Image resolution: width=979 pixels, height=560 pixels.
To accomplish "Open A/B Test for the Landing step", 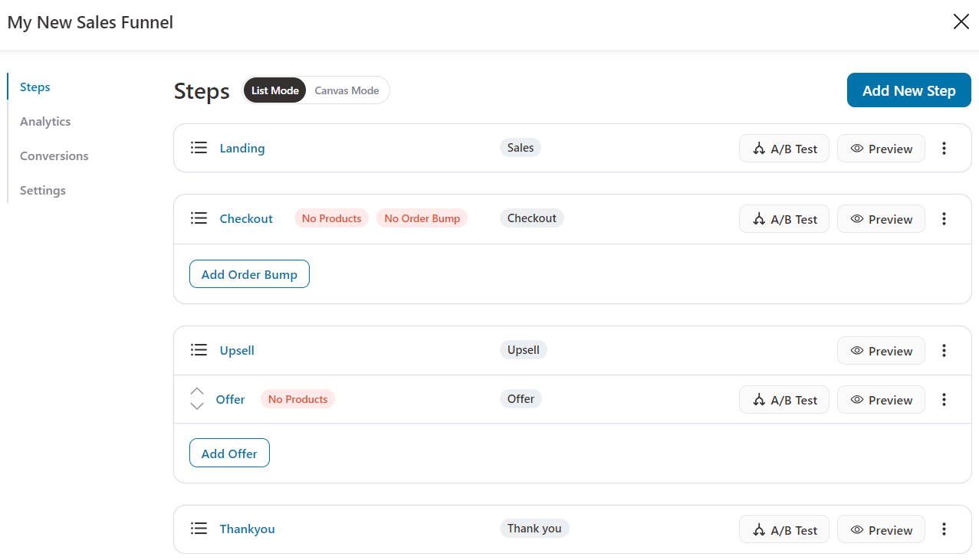I will (784, 148).
